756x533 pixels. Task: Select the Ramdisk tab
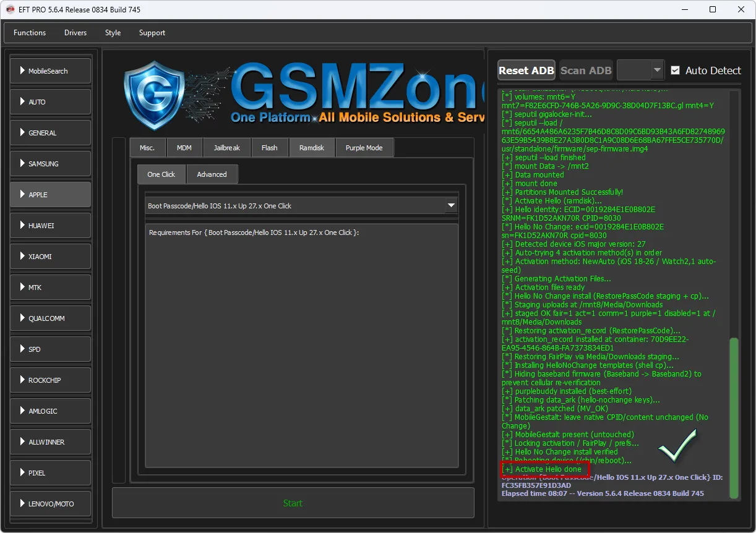312,148
